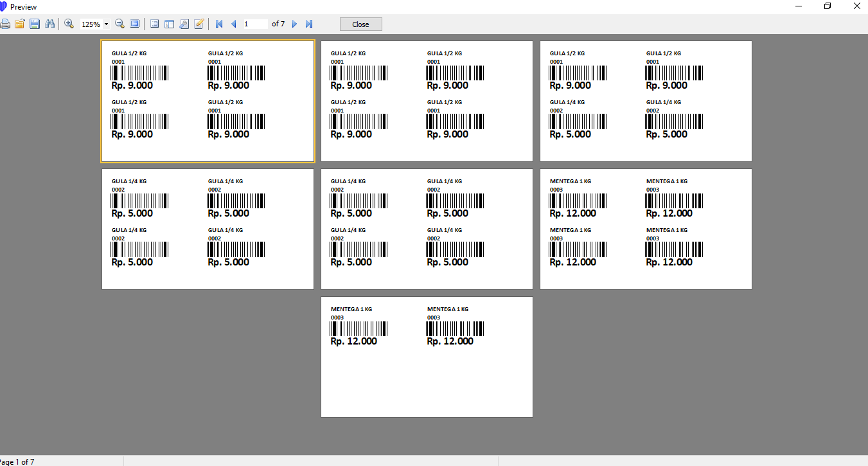Screen dimensions: 868x466
Task: Click the page number input field
Action: point(255,24)
